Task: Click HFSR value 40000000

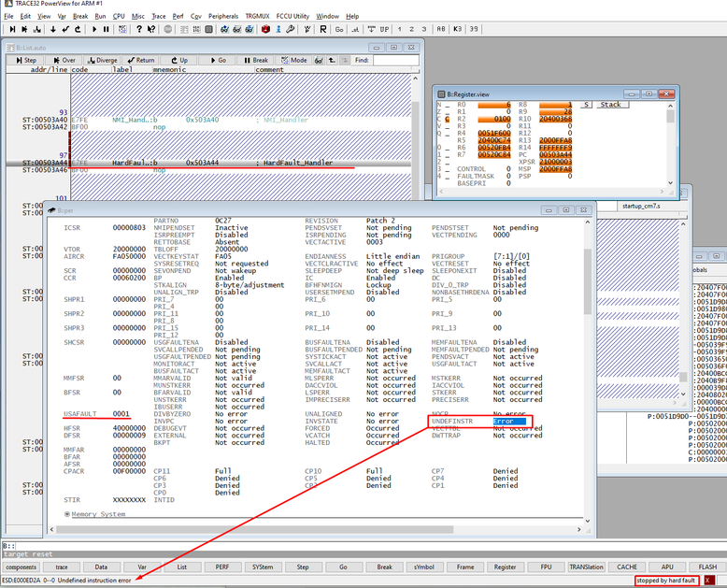Action: [x=129, y=428]
